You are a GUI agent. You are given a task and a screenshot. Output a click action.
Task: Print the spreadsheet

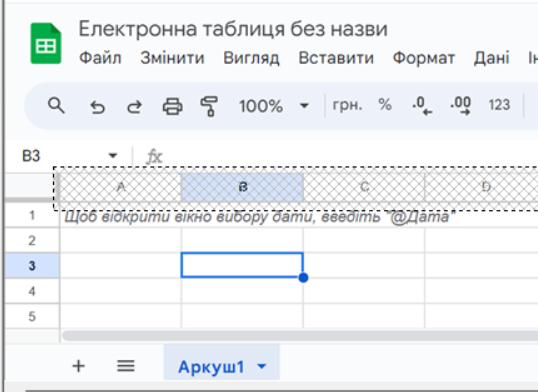tap(172, 106)
